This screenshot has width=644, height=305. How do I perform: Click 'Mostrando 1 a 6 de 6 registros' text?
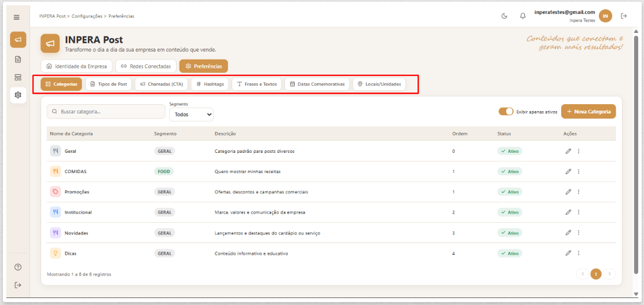coord(79,274)
